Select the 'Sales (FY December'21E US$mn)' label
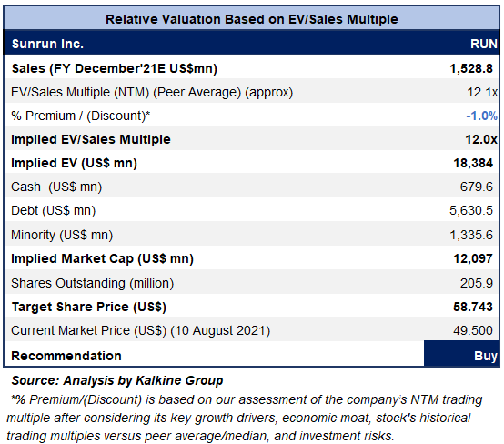 115,68
